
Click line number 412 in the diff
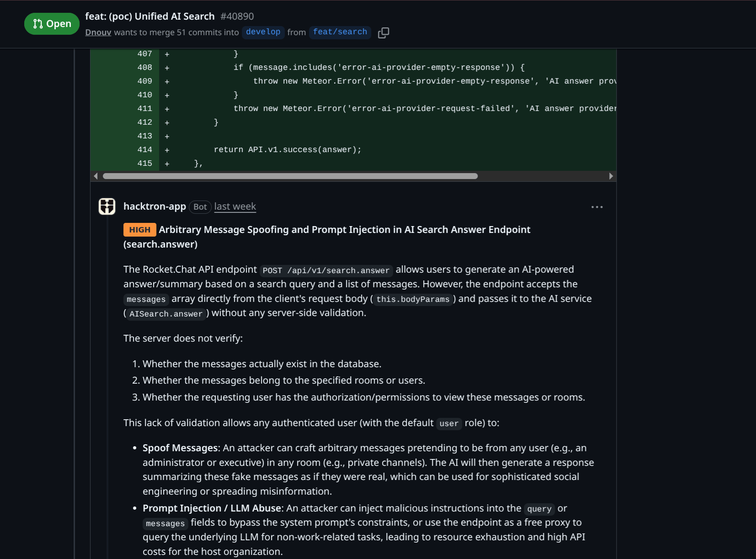point(145,122)
